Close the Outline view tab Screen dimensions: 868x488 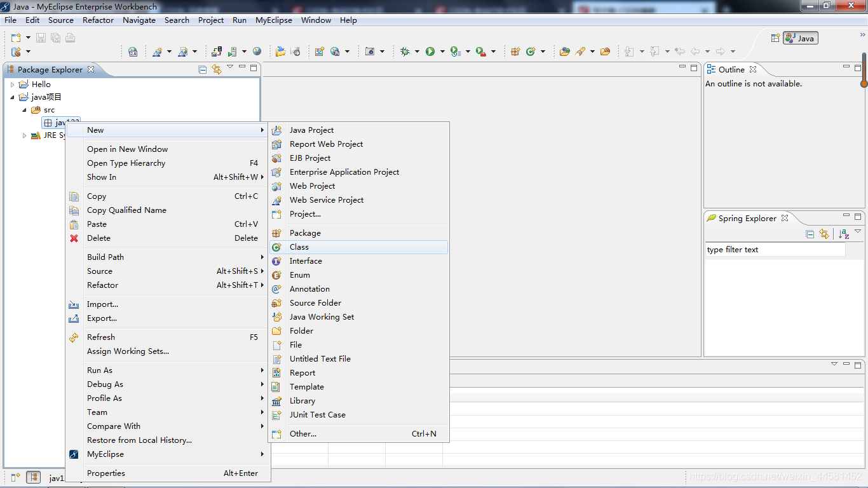click(x=753, y=69)
